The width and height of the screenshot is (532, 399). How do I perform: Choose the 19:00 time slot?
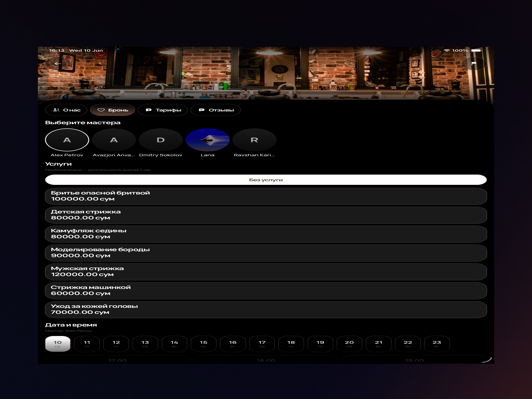coord(414,360)
